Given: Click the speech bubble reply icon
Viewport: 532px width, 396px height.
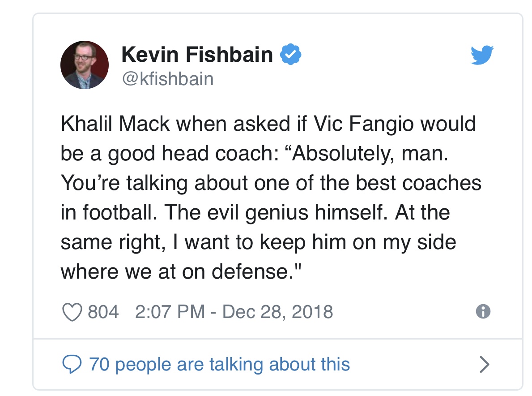Looking at the screenshot, I should [71, 365].
